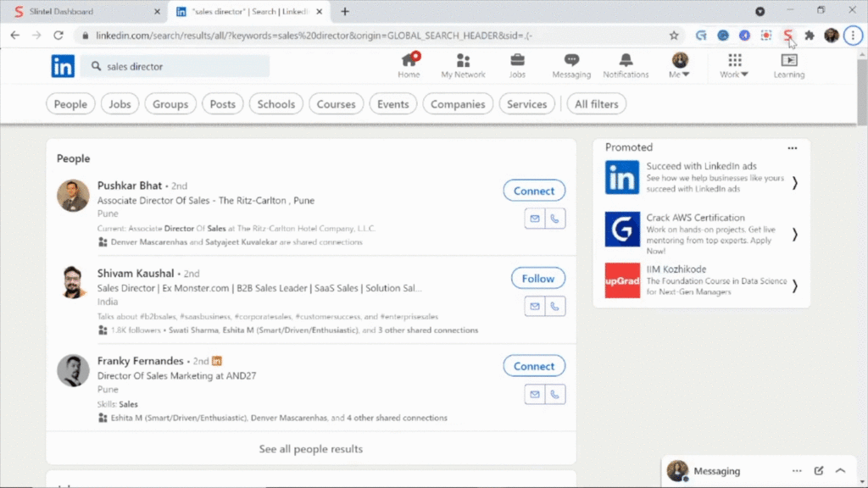The width and height of the screenshot is (868, 488).
Task: Open Chrome's three-dot menu
Action: [x=853, y=36]
